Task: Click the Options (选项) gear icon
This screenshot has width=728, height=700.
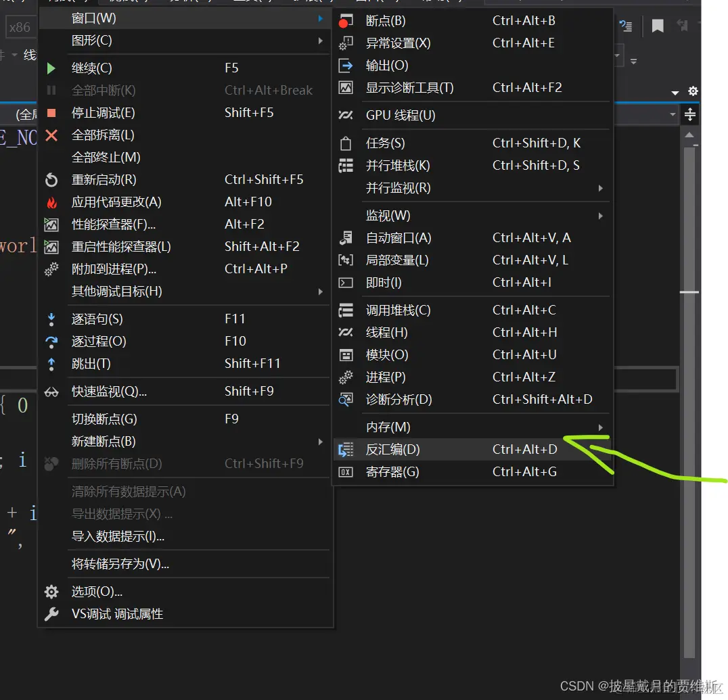Action: coord(51,592)
